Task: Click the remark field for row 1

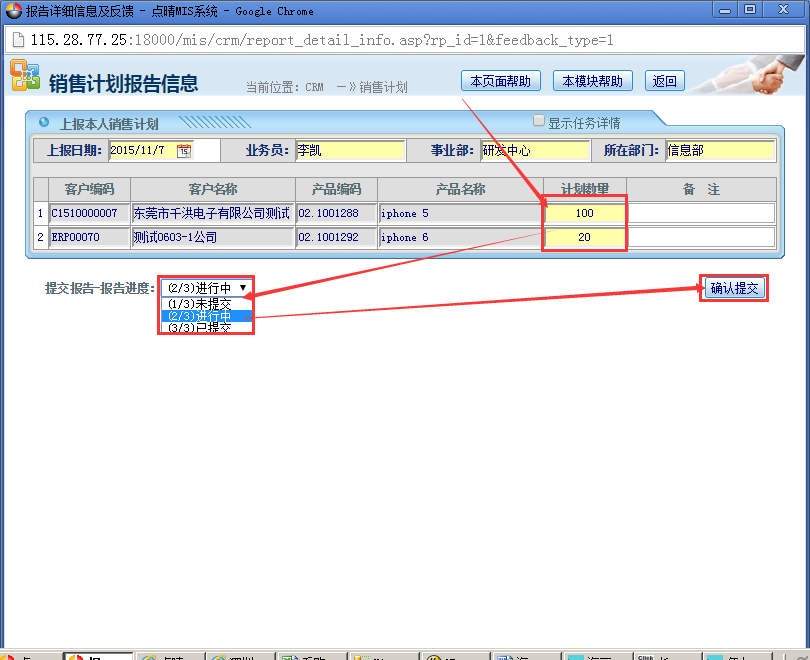Action: (x=701, y=213)
